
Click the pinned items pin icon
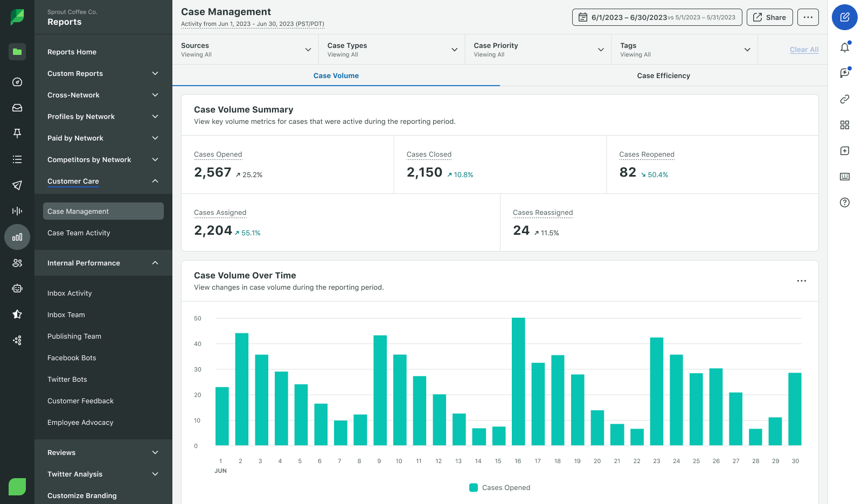pos(17,134)
